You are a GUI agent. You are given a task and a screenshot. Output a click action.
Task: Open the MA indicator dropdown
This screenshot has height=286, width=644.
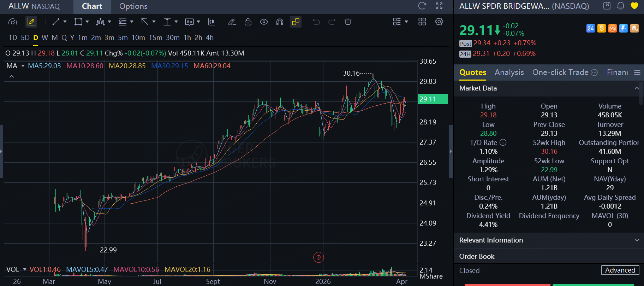click(23, 66)
